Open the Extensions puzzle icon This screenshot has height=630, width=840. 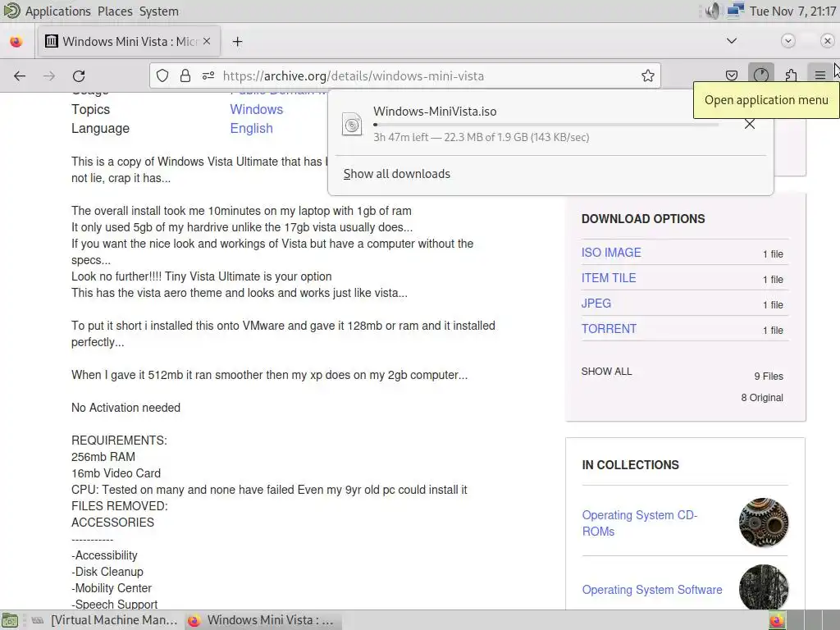791,75
